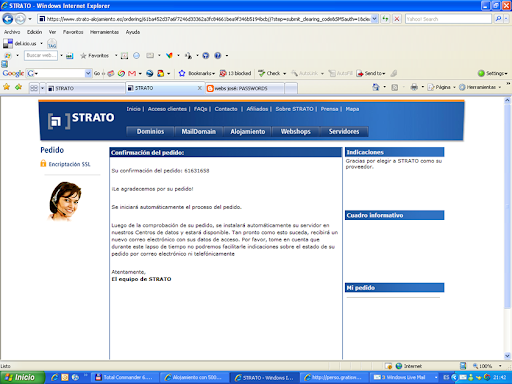
Task: Go to the Dominios section
Action: click(x=150, y=131)
